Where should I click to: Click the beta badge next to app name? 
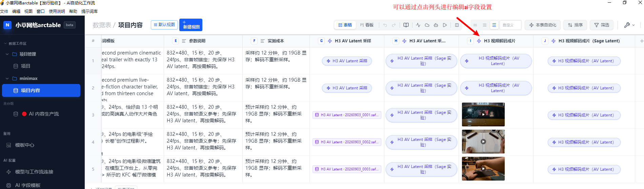(x=69, y=25)
